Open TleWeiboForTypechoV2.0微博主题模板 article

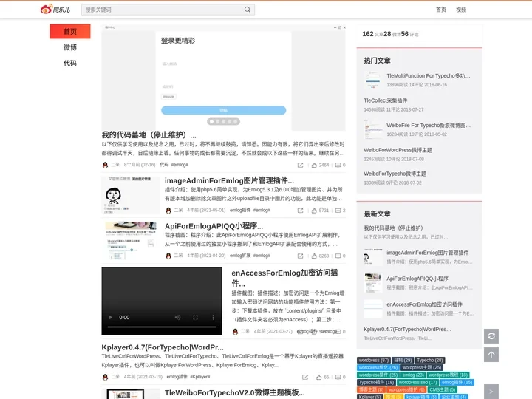tap(235, 392)
